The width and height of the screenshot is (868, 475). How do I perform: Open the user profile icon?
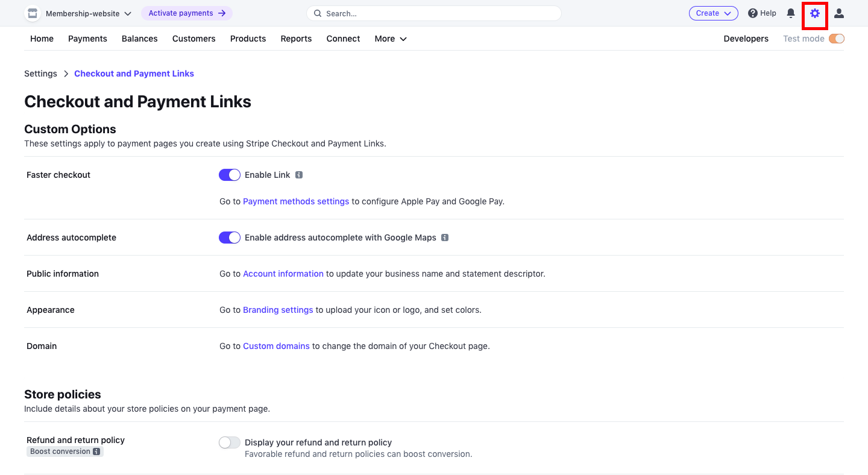click(839, 13)
